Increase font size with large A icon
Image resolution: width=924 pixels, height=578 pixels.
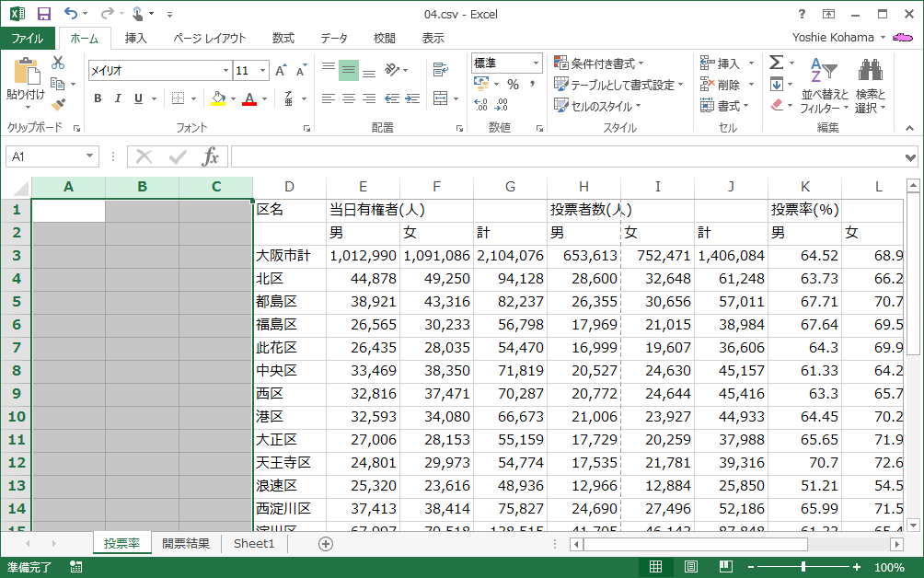click(x=281, y=71)
